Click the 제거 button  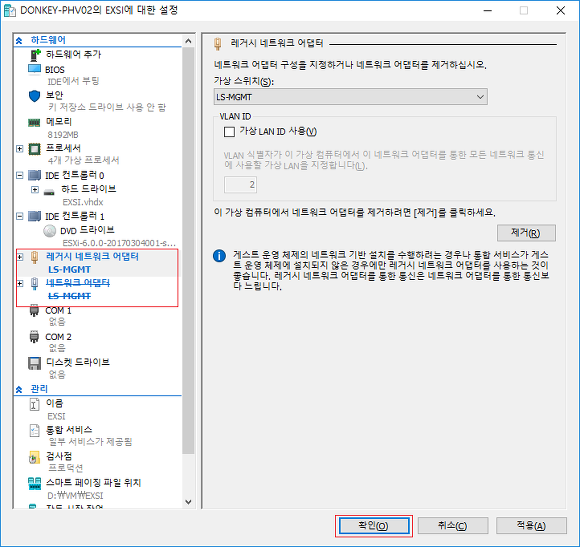pyautogui.click(x=526, y=233)
